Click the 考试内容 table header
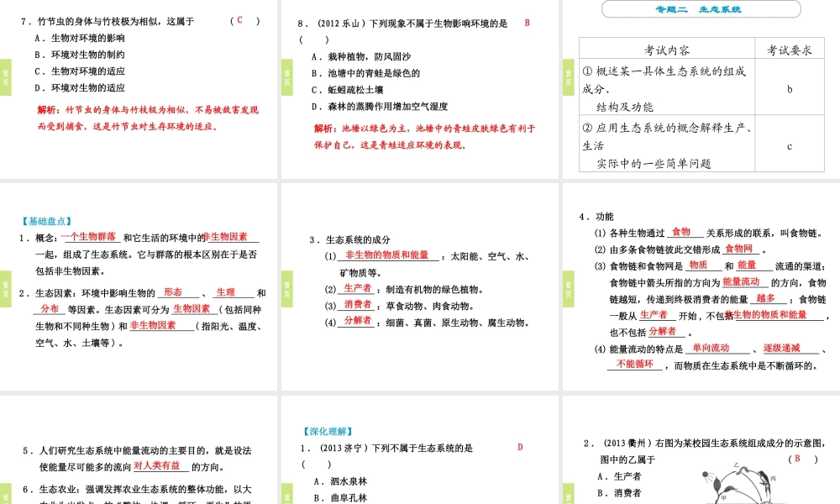 (x=667, y=50)
